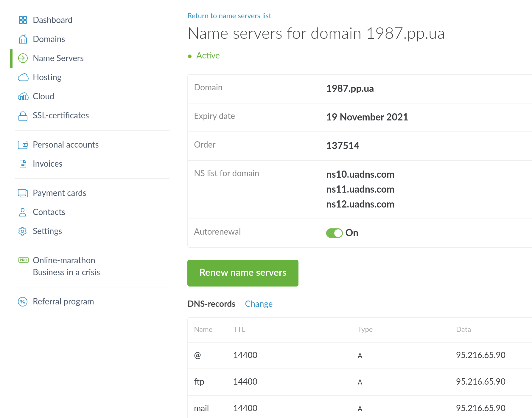
Task: Click Return to name servers list link
Action: click(x=229, y=16)
